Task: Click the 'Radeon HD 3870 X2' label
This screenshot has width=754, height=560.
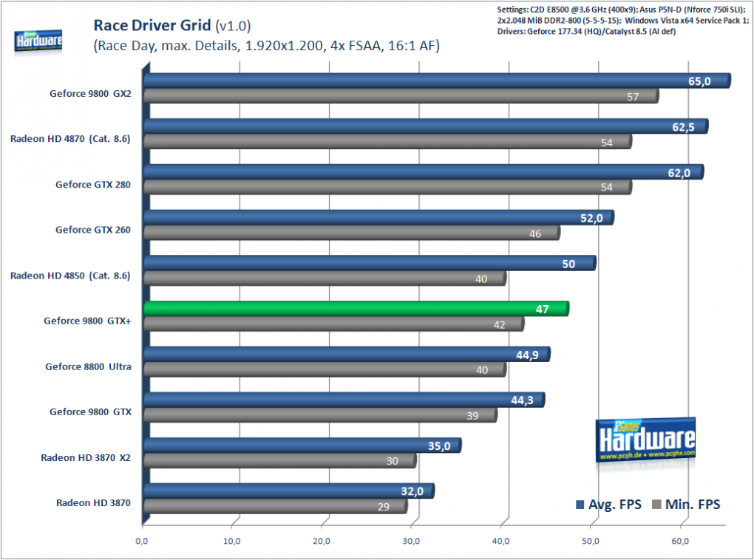Action: click(86, 457)
